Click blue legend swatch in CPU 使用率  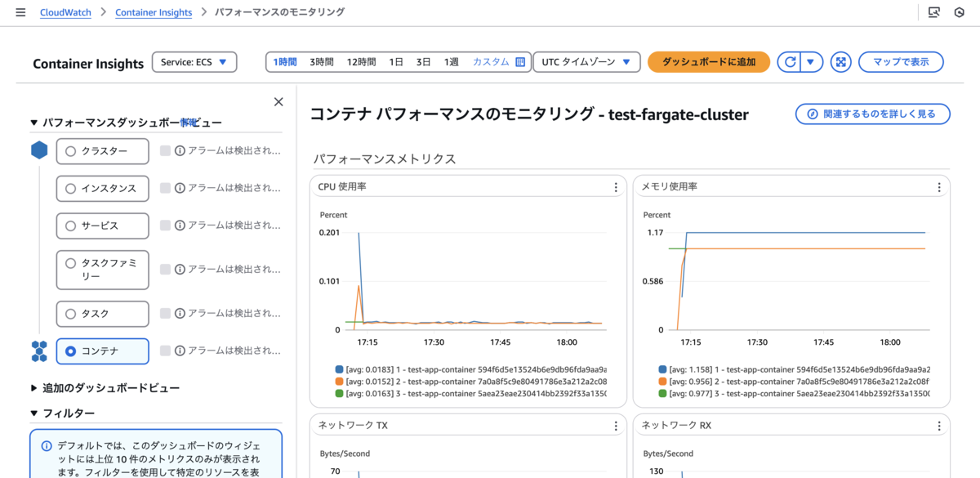(x=340, y=370)
